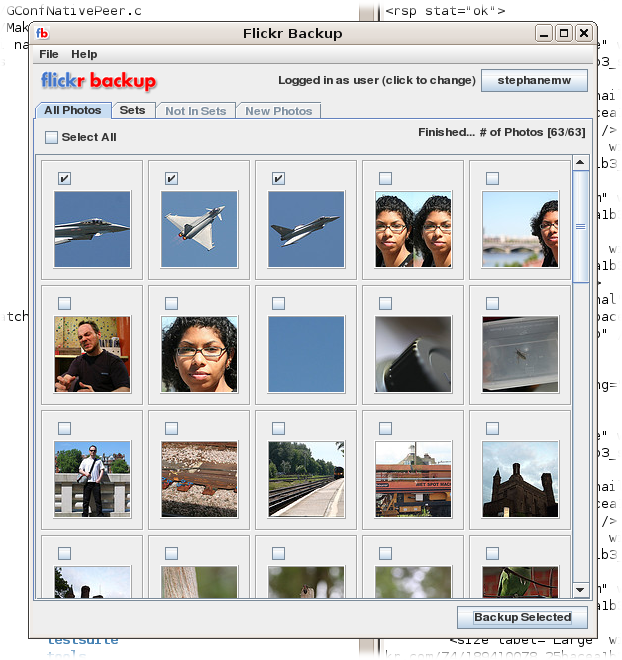622x660 pixels.
Task: Check the plain blue sky photo checkbox
Action: pos(278,303)
